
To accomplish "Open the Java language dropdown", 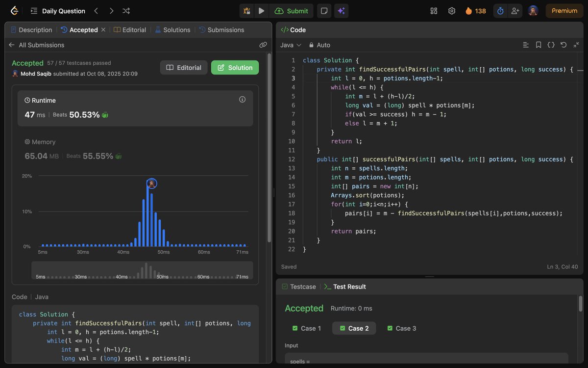I will pos(291,45).
